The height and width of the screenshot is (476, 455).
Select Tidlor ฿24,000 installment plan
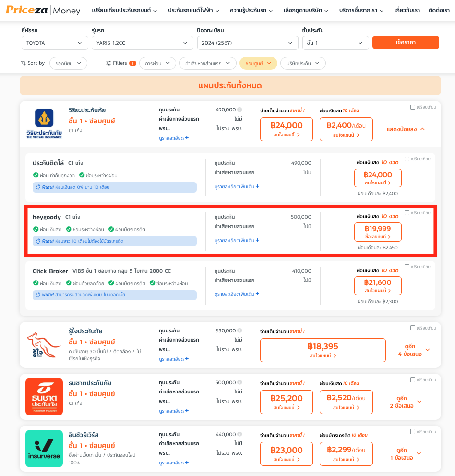click(378, 178)
